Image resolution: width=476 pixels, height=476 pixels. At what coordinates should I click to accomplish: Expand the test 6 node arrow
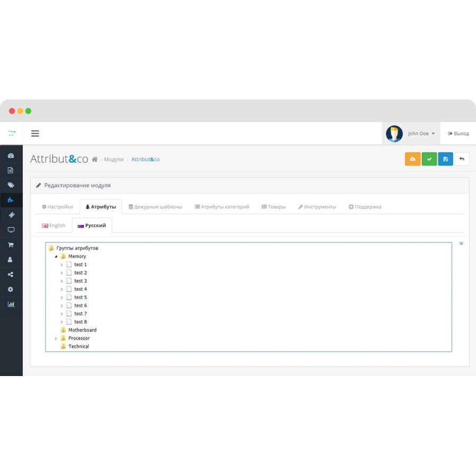click(x=62, y=306)
